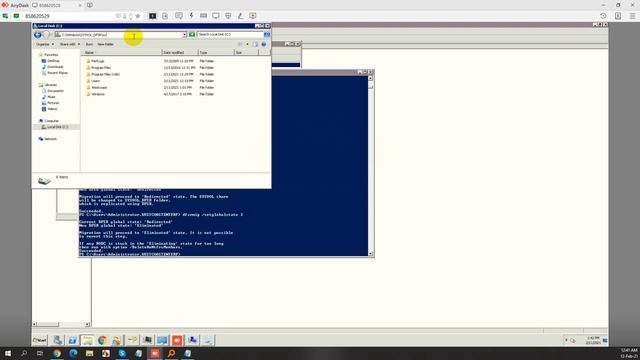Image resolution: width=640 pixels, height=360 pixels.
Task: Open Server Manager icon on remote taskbar
Action: 58,340
